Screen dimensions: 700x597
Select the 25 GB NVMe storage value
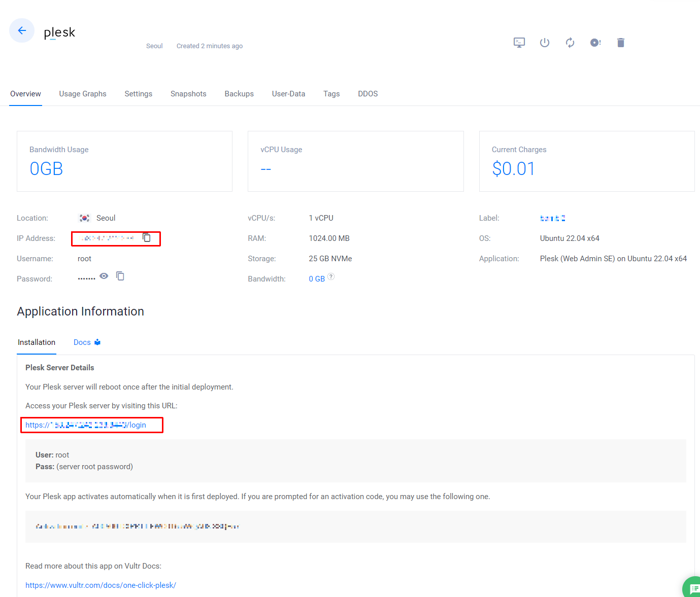tap(330, 259)
